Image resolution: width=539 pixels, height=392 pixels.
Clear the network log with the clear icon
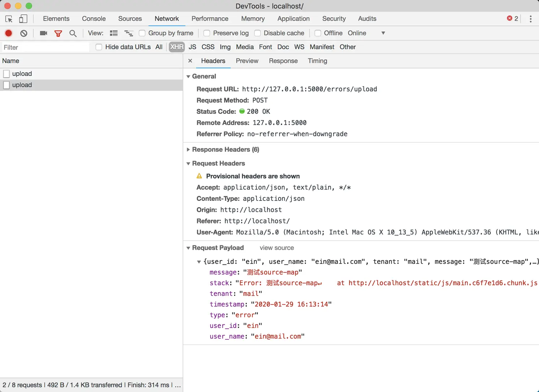[x=24, y=33]
